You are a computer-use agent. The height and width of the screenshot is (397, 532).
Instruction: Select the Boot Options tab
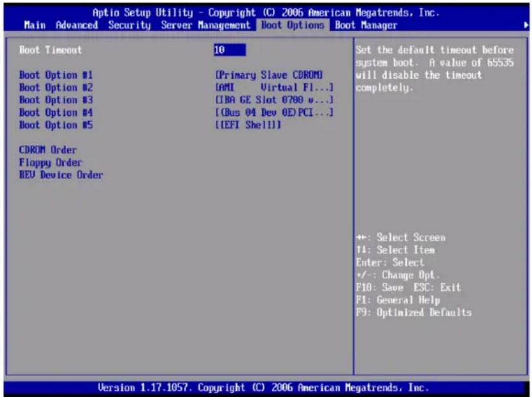click(293, 25)
